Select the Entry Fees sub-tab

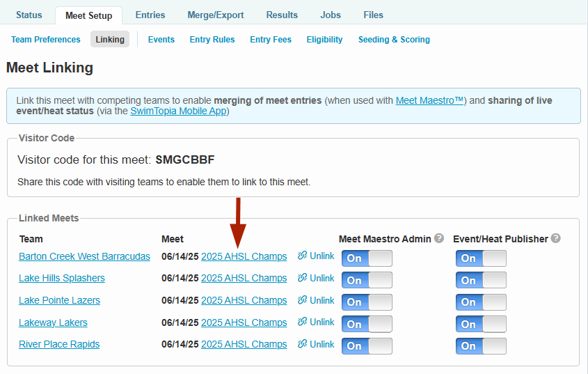pyautogui.click(x=271, y=40)
